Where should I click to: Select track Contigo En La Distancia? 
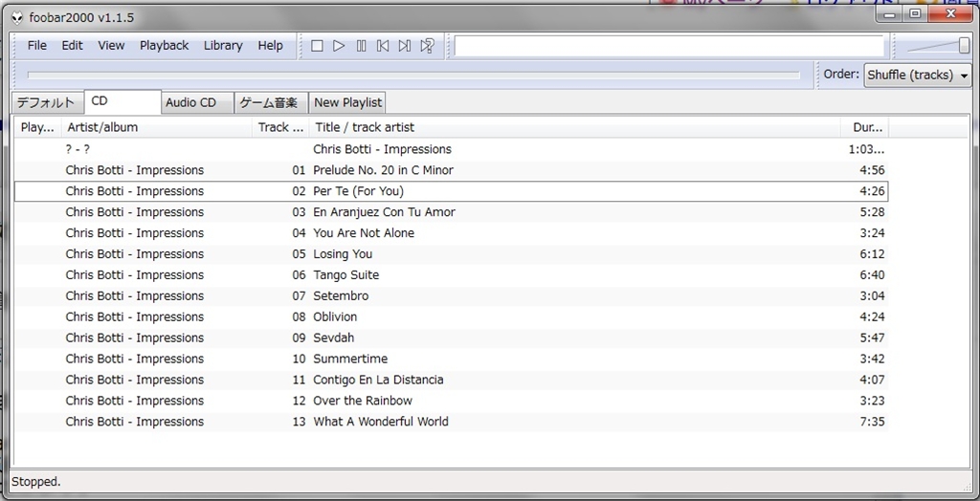(x=451, y=380)
